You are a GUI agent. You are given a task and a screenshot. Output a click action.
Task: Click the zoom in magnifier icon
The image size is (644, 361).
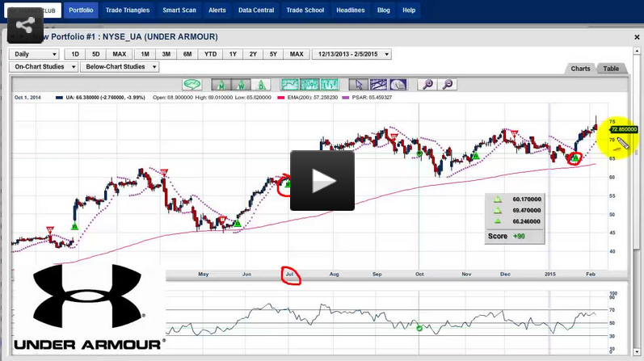[x=427, y=85]
